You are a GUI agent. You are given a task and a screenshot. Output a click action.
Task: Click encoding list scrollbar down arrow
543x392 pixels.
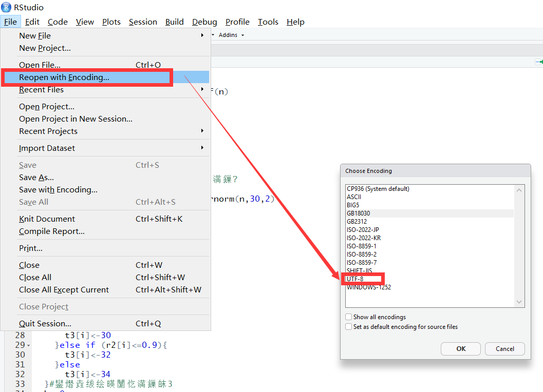tap(519, 302)
